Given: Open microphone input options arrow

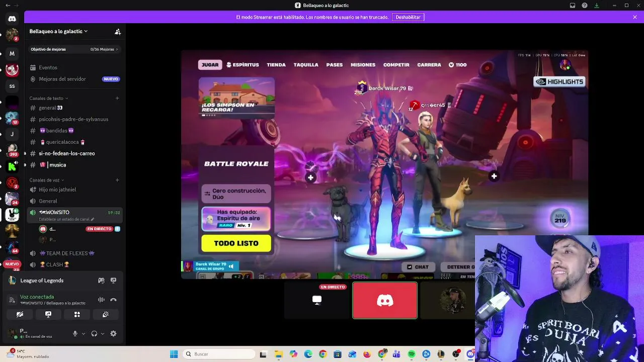Looking at the screenshot, I should [x=84, y=333].
